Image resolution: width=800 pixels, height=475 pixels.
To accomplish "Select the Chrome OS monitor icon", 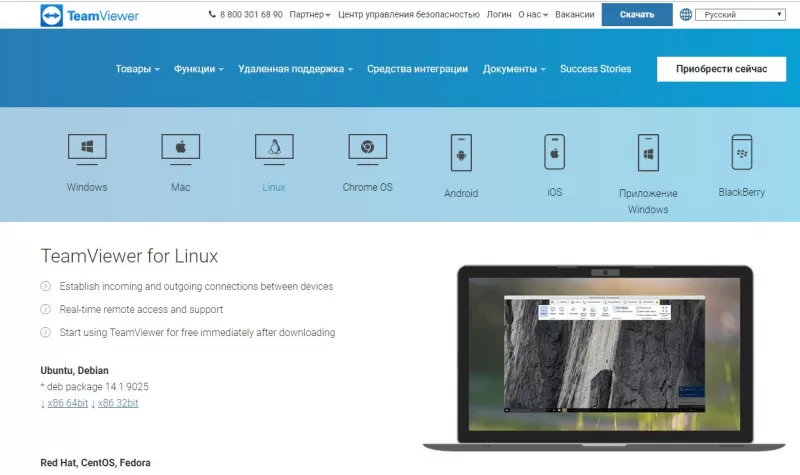I will pos(367,149).
